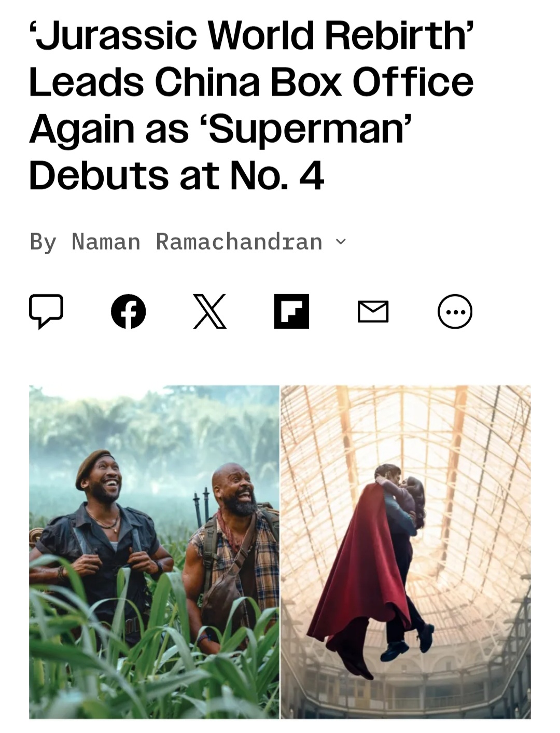
Task: Click the 'By' label in byline
Action: [x=43, y=242]
